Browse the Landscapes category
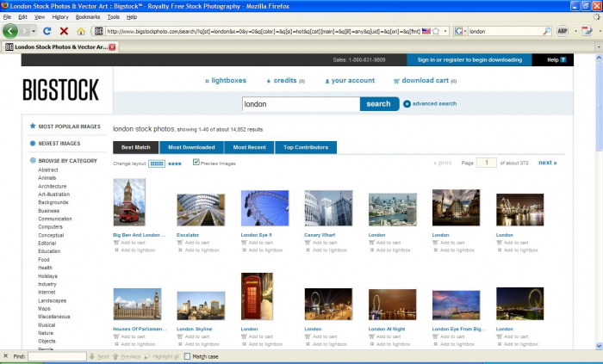 [53, 300]
